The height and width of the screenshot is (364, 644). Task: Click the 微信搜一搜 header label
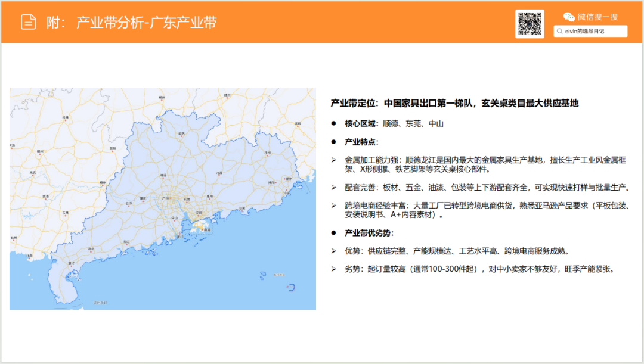tap(596, 17)
